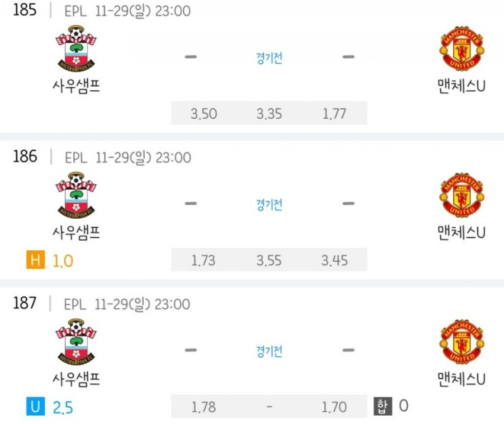Pick handicap home odds 1.73
504x424 pixels.
(x=204, y=261)
